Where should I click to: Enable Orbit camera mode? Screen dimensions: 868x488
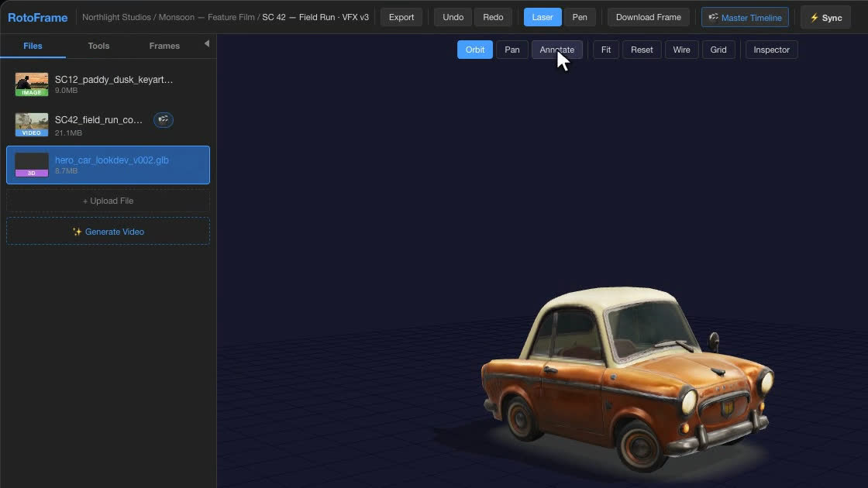pyautogui.click(x=475, y=50)
